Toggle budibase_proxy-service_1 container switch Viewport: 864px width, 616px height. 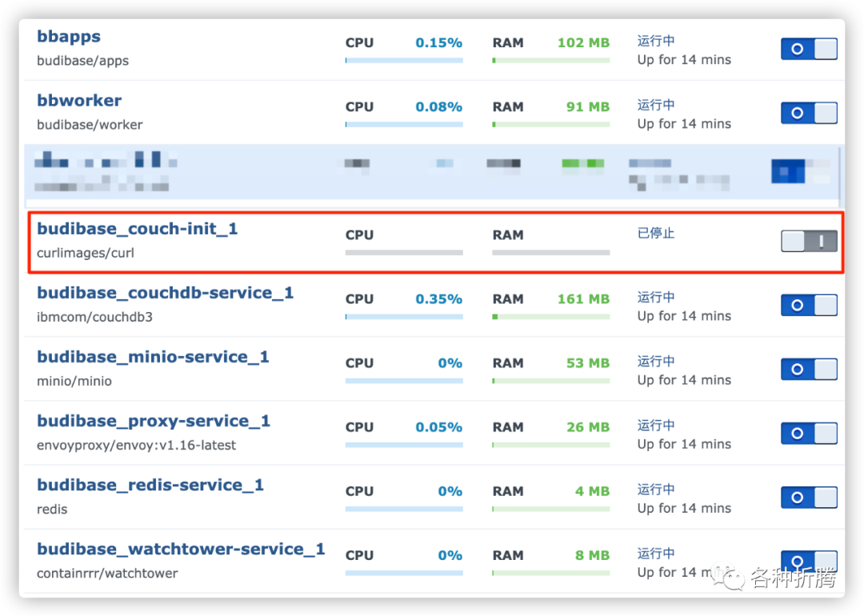pyautogui.click(x=809, y=433)
